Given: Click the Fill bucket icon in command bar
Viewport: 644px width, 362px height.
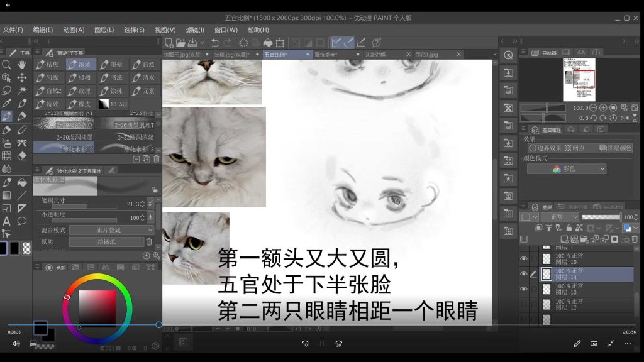Looking at the screenshot, I should 268,43.
